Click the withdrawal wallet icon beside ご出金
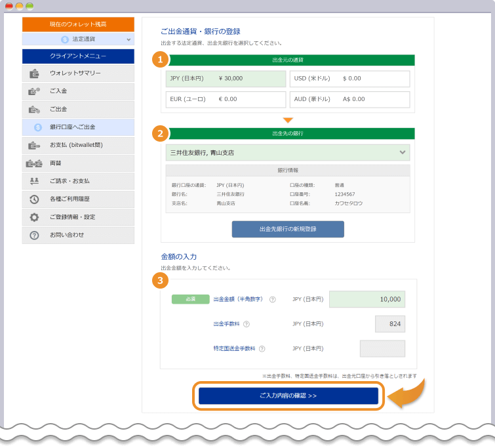 (34, 110)
